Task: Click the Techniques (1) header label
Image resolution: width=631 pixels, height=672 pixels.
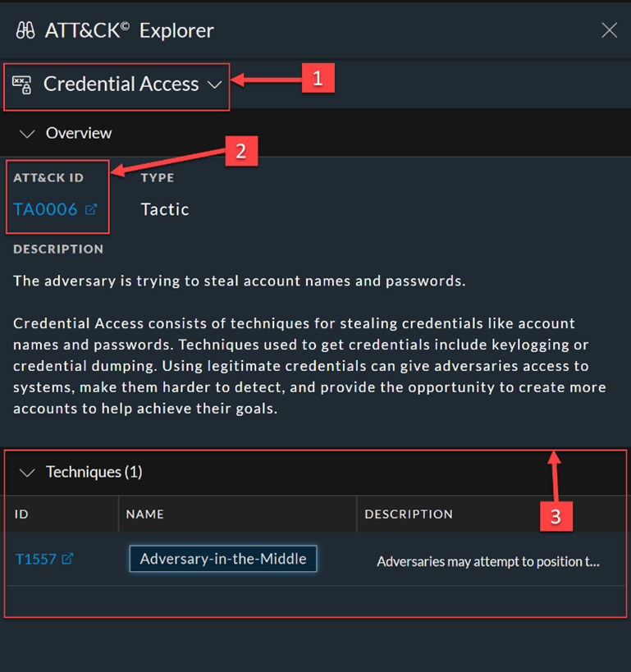Action: 94,472
